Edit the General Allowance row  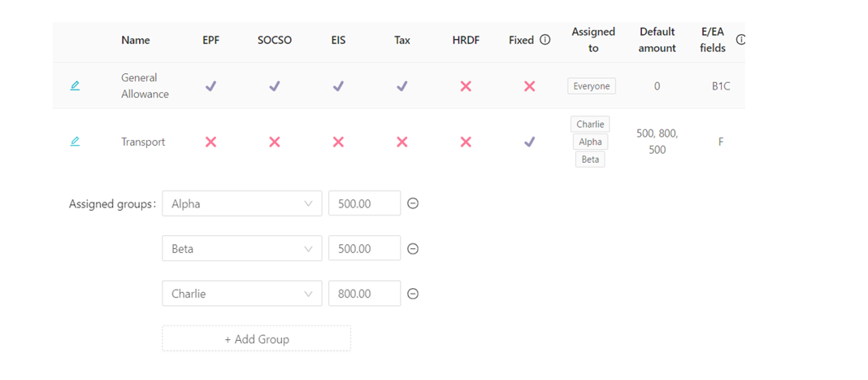tap(75, 85)
